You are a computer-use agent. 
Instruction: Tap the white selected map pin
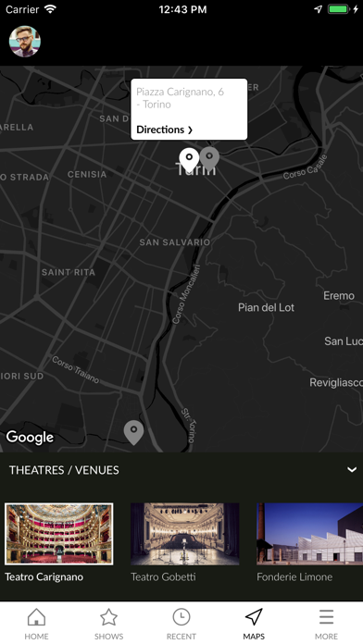189,160
